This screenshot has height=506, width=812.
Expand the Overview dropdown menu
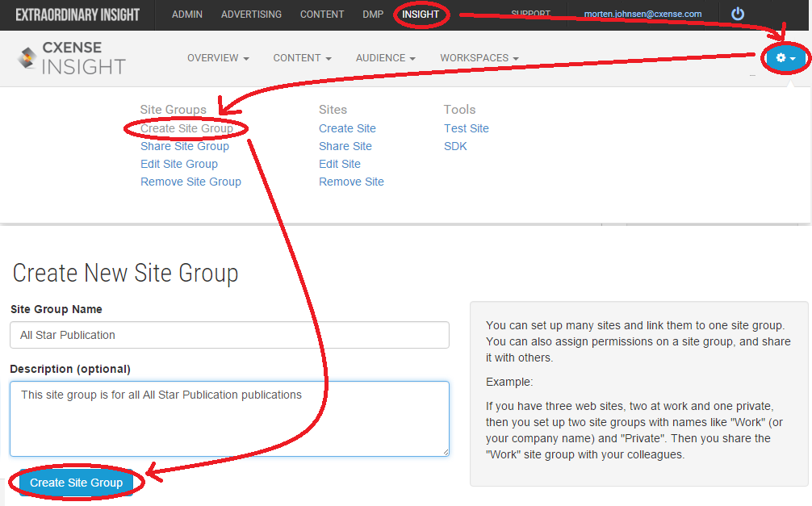click(x=218, y=58)
